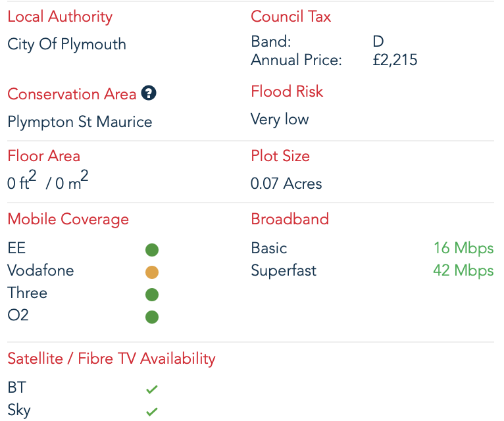Click the Sky availability checkmark
This screenshot has width=504, height=421.
(x=152, y=412)
